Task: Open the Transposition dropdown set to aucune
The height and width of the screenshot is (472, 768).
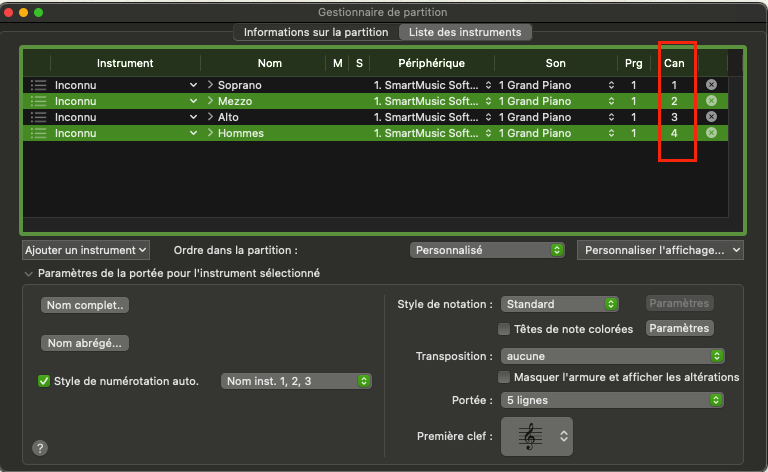Action: [x=612, y=356]
